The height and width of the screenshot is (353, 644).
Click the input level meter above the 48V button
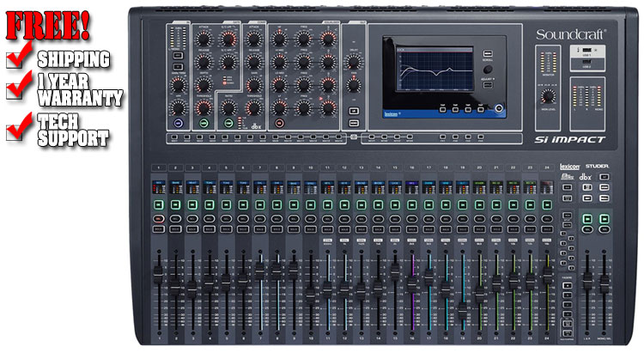tap(178, 37)
